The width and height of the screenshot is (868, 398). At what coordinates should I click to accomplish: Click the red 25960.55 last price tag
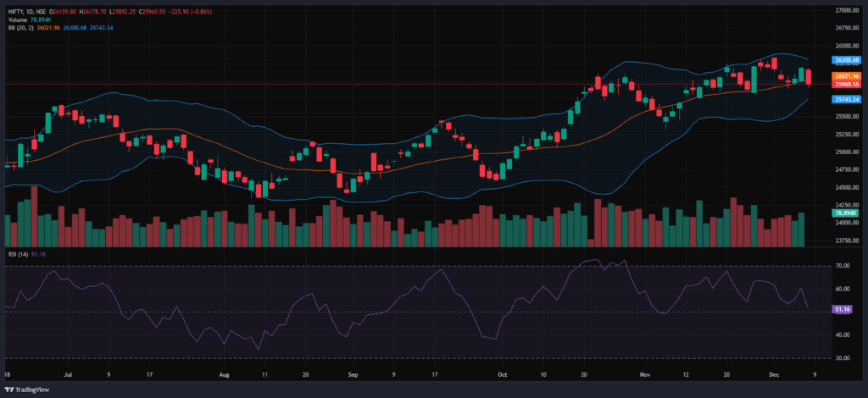(845, 85)
